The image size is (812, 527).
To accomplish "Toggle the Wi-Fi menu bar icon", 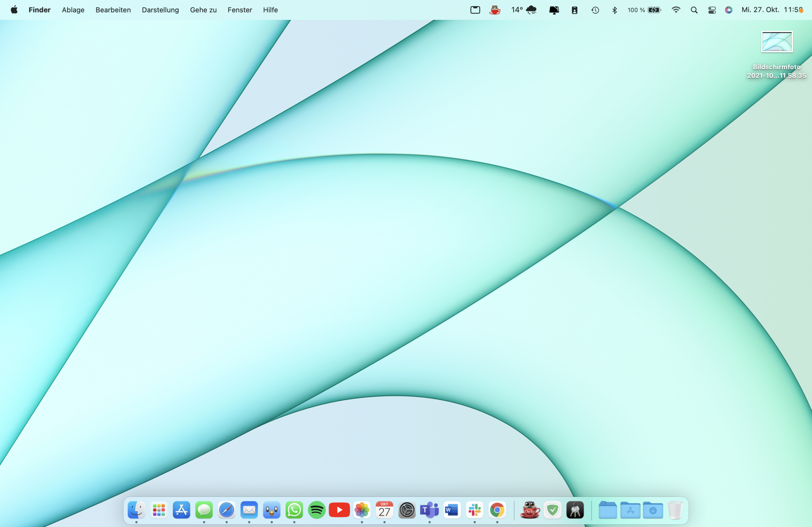I will (x=676, y=10).
